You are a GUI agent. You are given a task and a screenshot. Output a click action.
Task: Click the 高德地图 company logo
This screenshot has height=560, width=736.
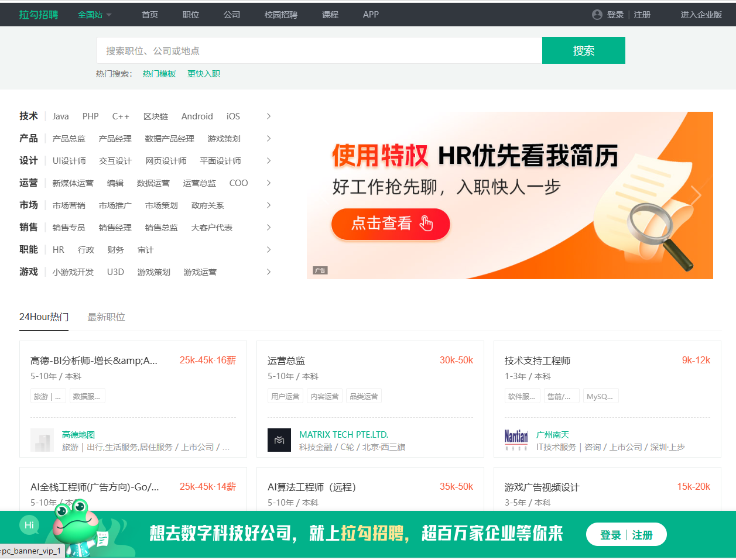tap(42, 440)
